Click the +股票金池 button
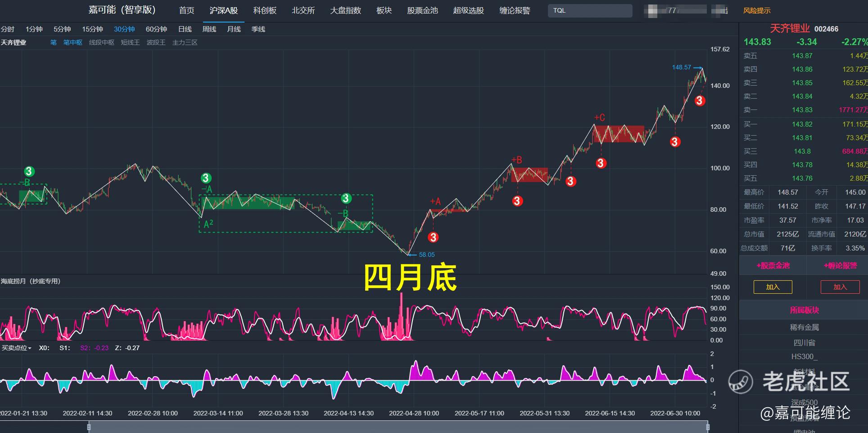Viewport: 868px width, 433px height. tap(773, 266)
